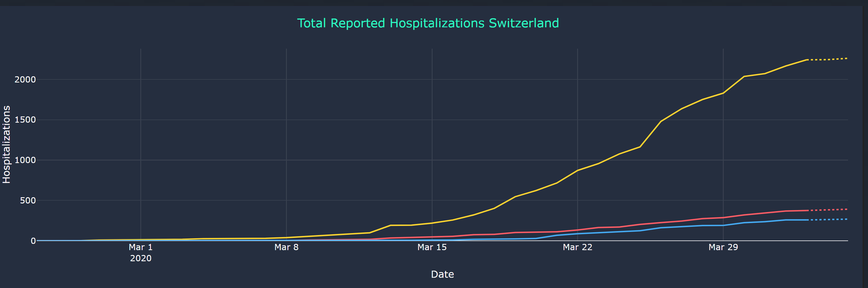
Task: Select the "Mar 8" date tick label
Action: [x=286, y=247]
